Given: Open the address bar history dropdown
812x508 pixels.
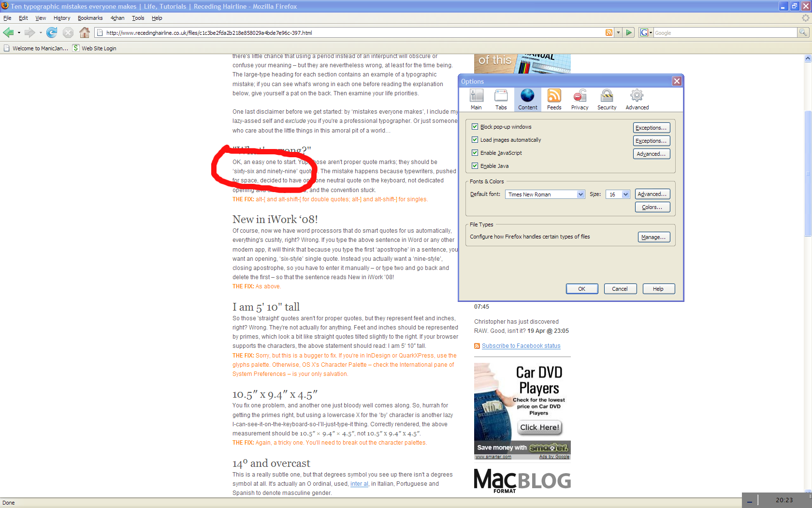Looking at the screenshot, I should [x=618, y=33].
